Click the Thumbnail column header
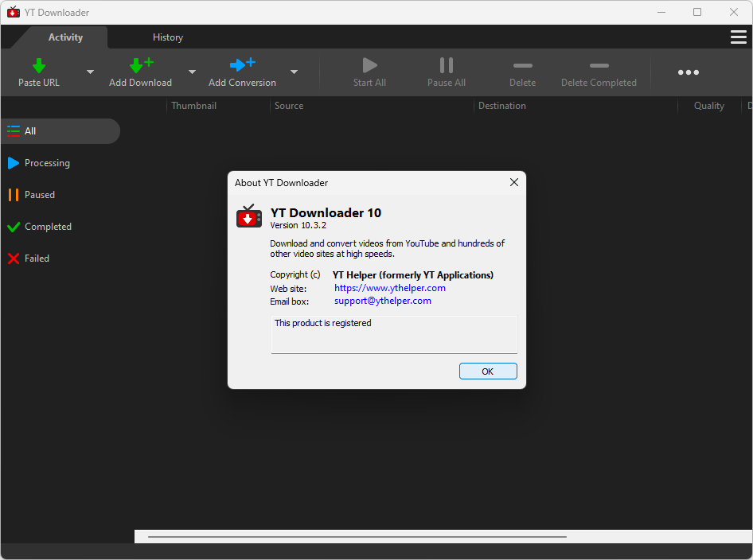 point(193,106)
